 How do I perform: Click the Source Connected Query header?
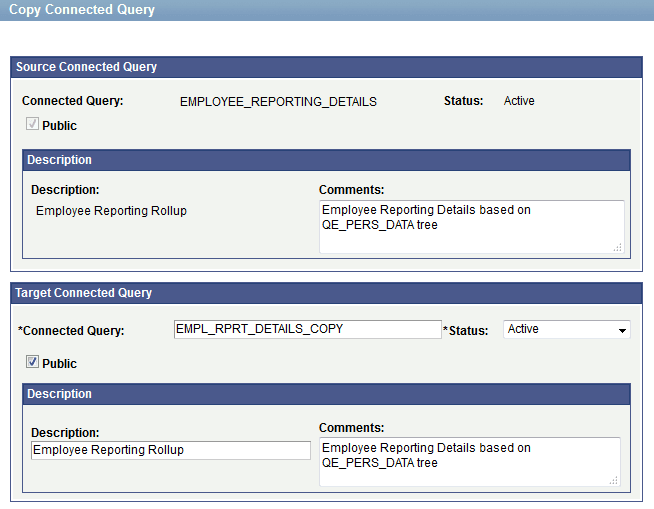point(86,67)
